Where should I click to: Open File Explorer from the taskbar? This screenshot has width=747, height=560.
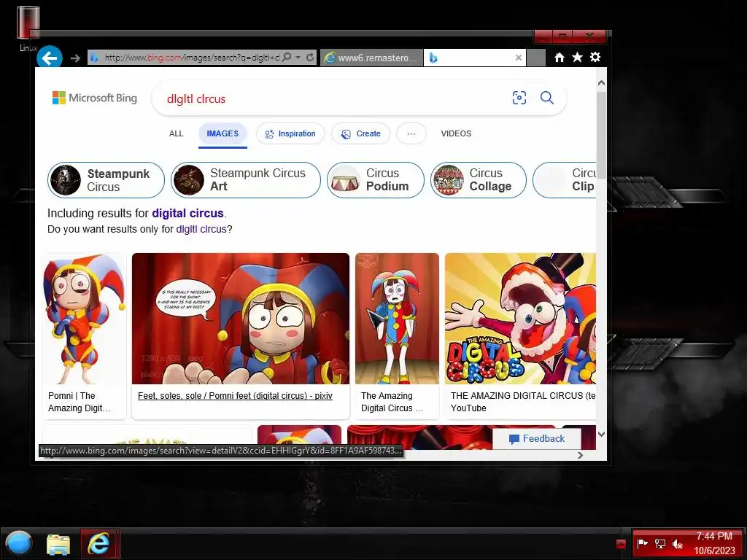58,544
